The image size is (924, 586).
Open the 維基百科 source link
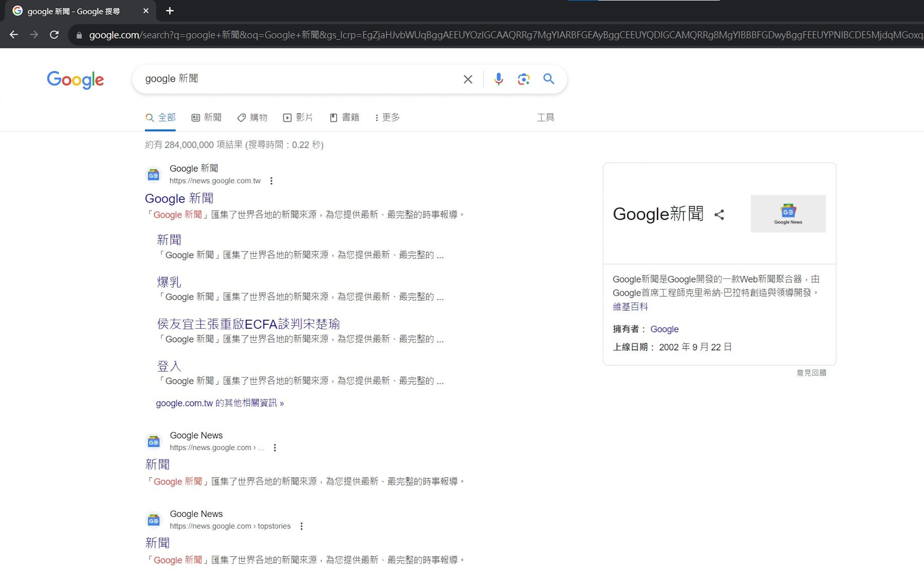[631, 307]
